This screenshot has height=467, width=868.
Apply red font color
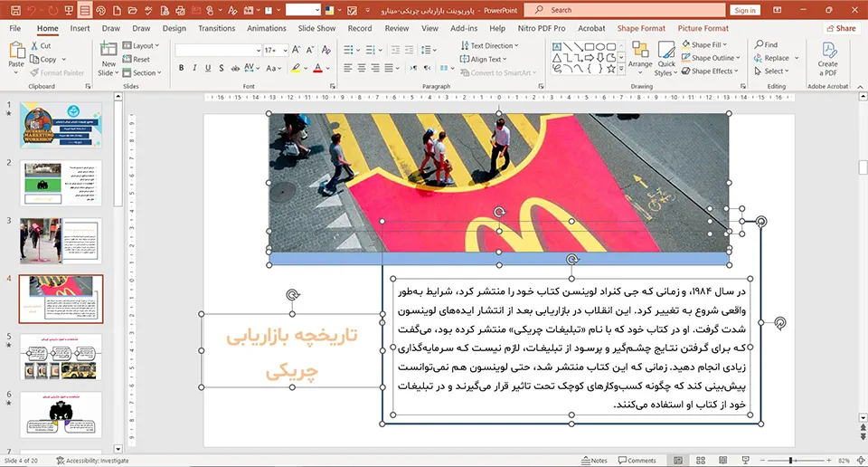[x=317, y=68]
